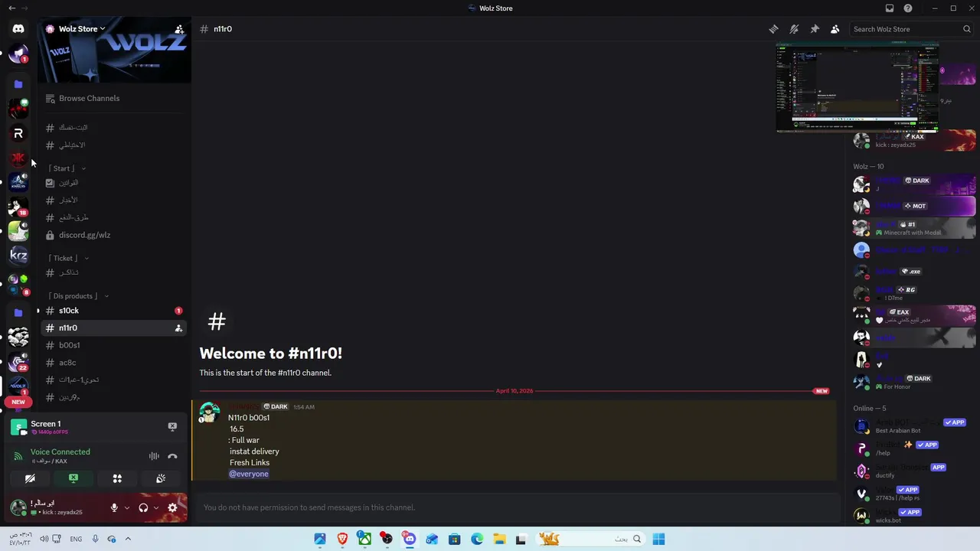980x551 pixels.
Task: Collapse the Ticket category
Action: click(69, 259)
